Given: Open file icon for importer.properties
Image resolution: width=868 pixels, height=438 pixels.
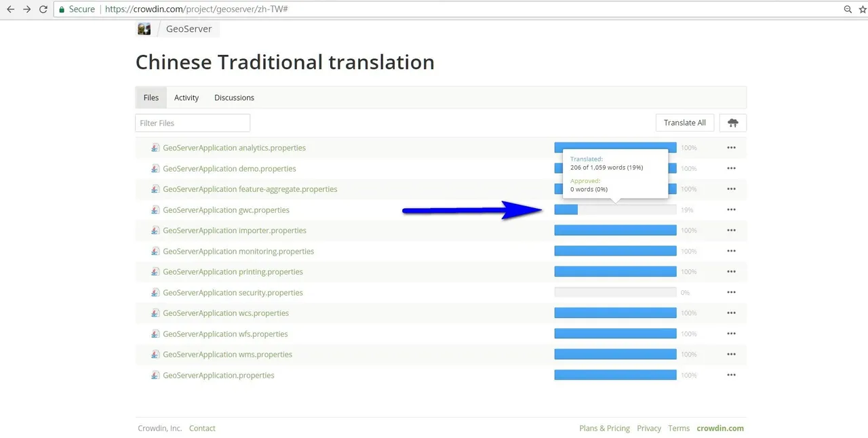Looking at the screenshot, I should point(155,231).
